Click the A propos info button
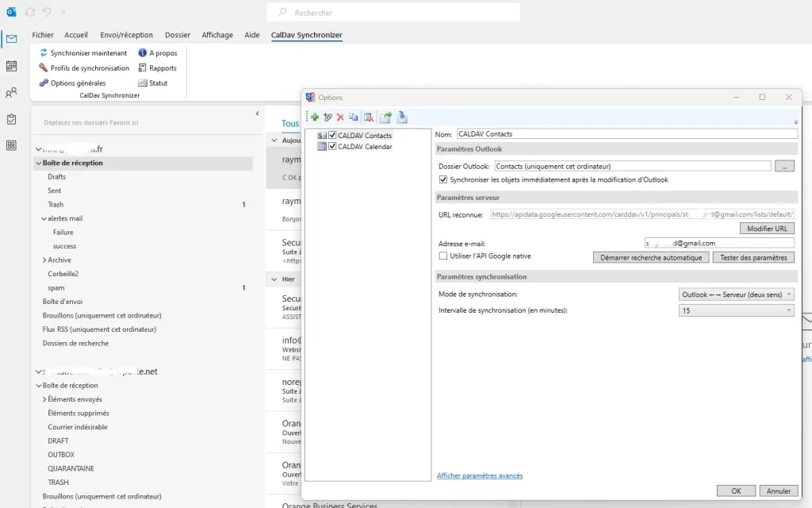Image resolution: width=812 pixels, height=508 pixels. (158, 53)
